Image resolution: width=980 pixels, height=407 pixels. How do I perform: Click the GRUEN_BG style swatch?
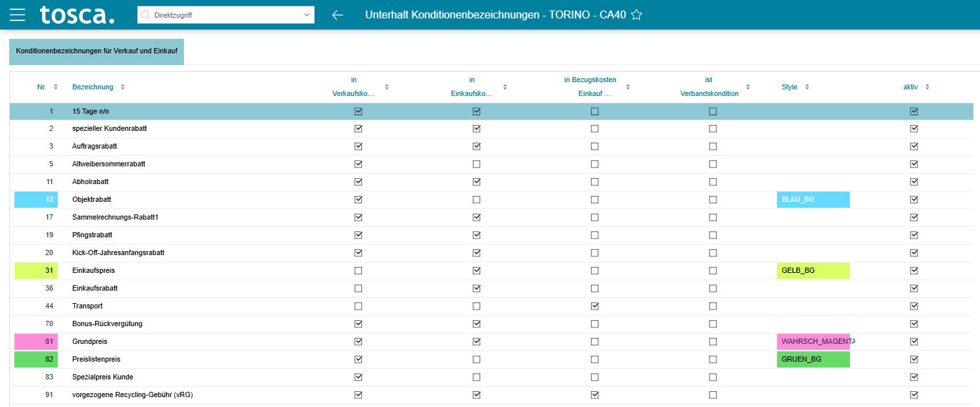click(813, 359)
